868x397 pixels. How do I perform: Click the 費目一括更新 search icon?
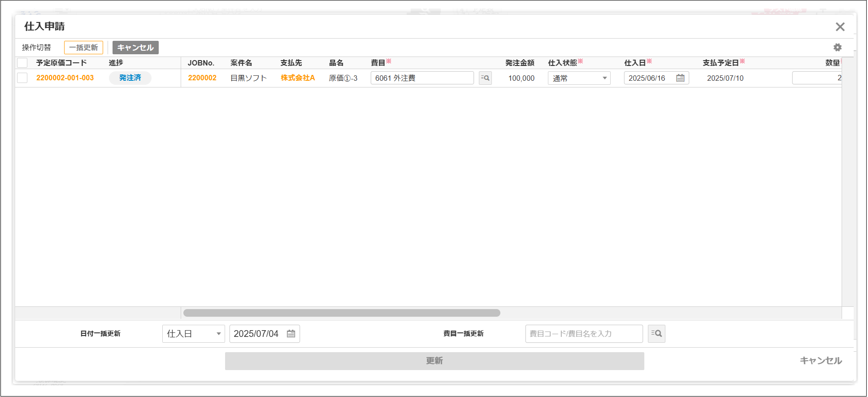pos(656,334)
